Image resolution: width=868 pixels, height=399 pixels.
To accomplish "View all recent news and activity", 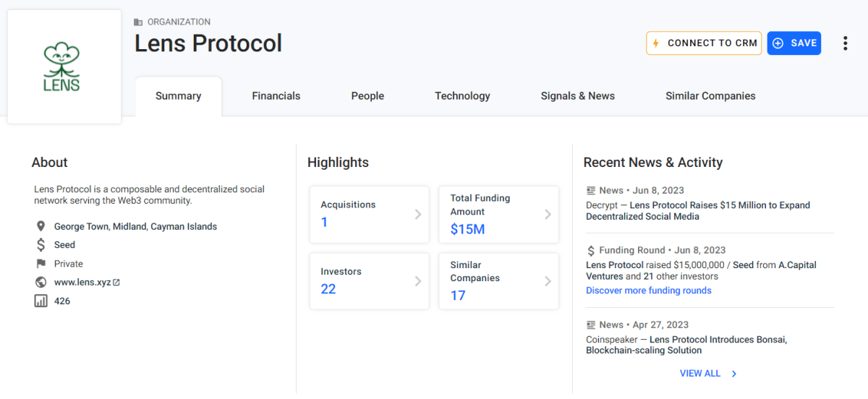I will [708, 374].
